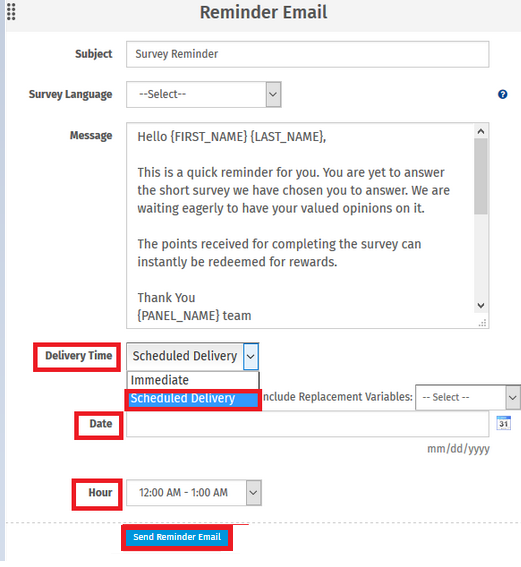Select the Scheduled Delivery option
The image size is (521, 567).
coord(193,398)
